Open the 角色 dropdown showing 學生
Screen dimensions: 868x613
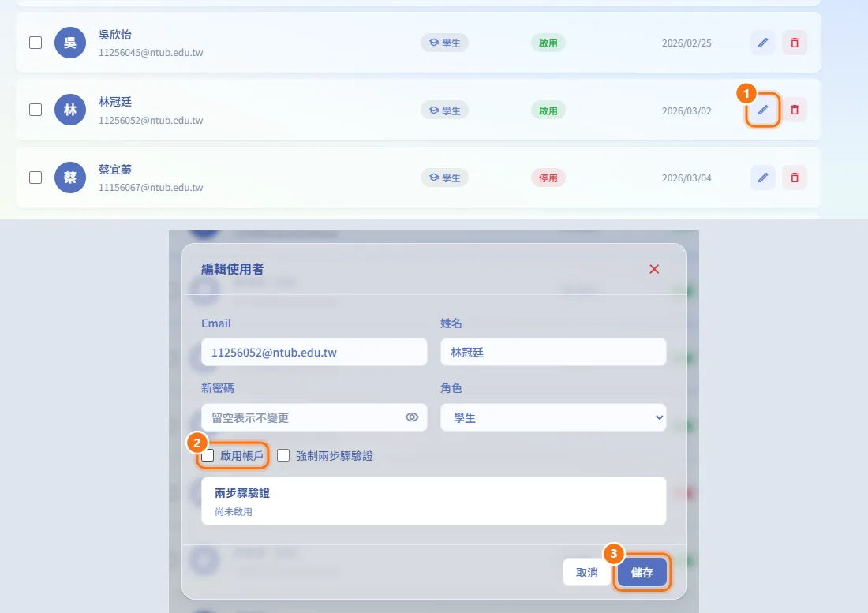point(553,417)
